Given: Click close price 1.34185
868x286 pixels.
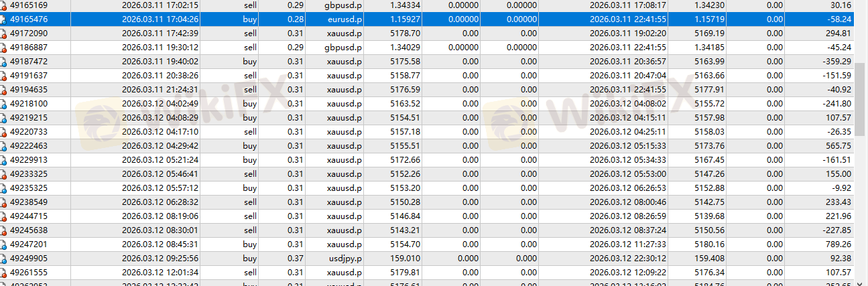Looking at the screenshot, I should click(708, 48).
